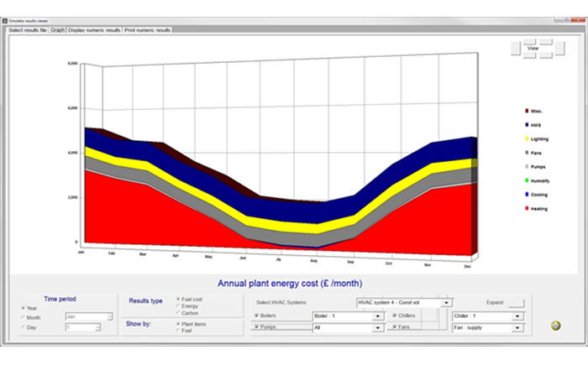The image size is (588, 365).
Task: Click the tall view button right of View label
Action: 559,49
